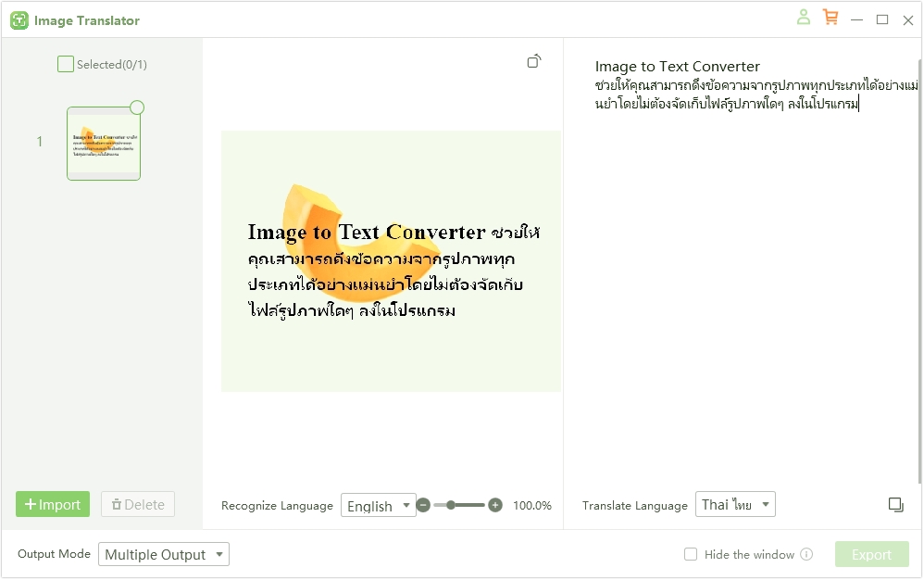Image resolution: width=924 pixels, height=580 pixels.
Task: Click the zoom in plus icon
Action: coord(495,505)
